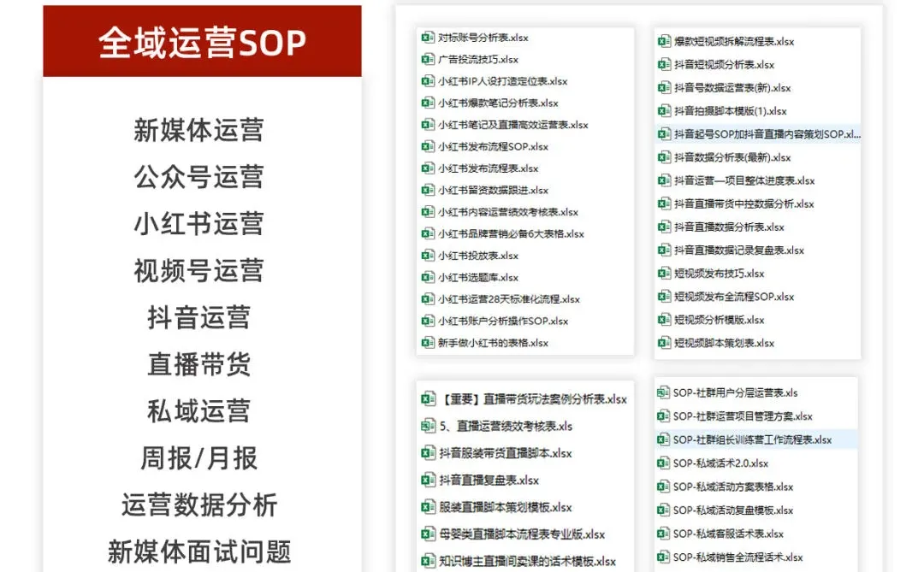Click the Excel icon next to 广告投放技巧.xlsx
Viewport: 924px width, 572px height.
427,60
